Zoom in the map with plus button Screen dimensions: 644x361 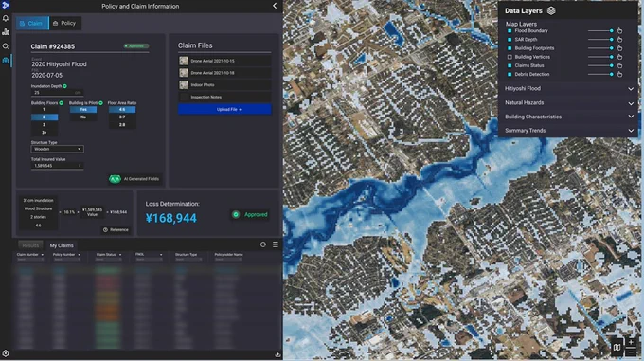(x=631, y=342)
